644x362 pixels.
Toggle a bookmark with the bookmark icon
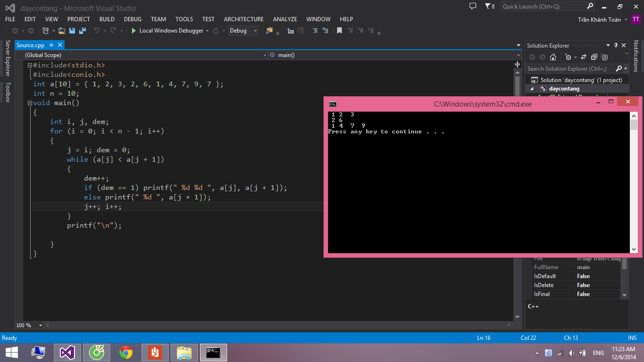339,31
